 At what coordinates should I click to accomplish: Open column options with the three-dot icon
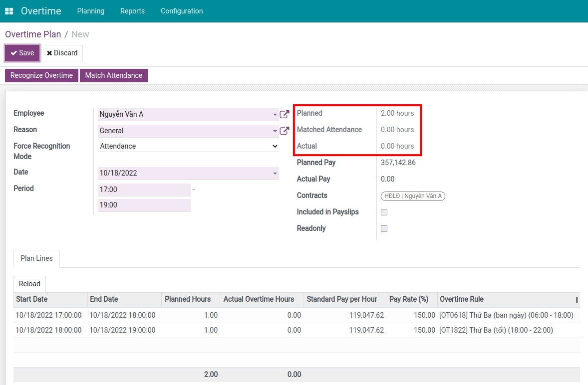click(x=578, y=299)
